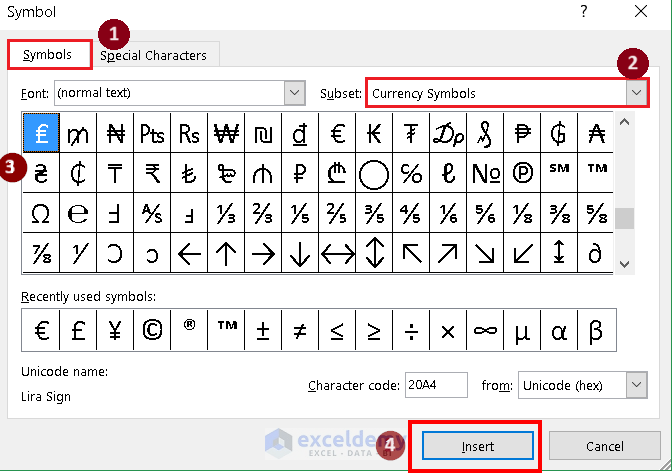This screenshot has height=475, width=672.
Task: Cancel the Symbol dialog
Action: coord(604,446)
